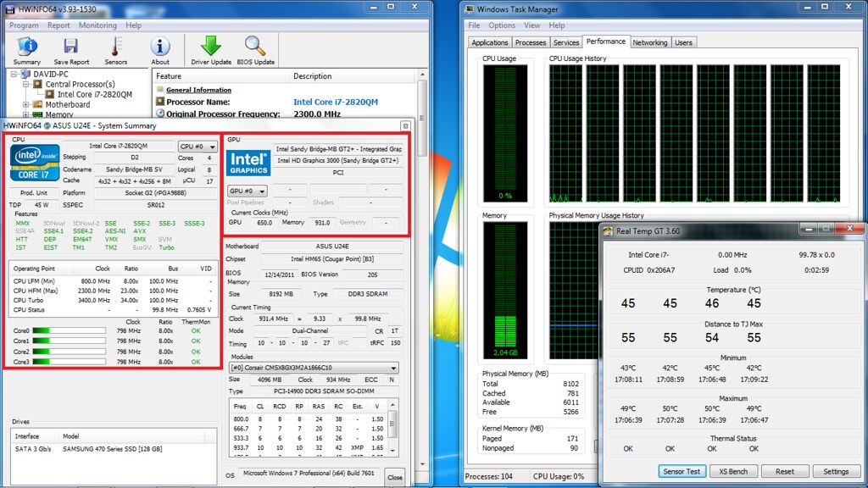Switch to the Applications tab
The height and width of the screenshot is (488, 868).
tap(489, 42)
